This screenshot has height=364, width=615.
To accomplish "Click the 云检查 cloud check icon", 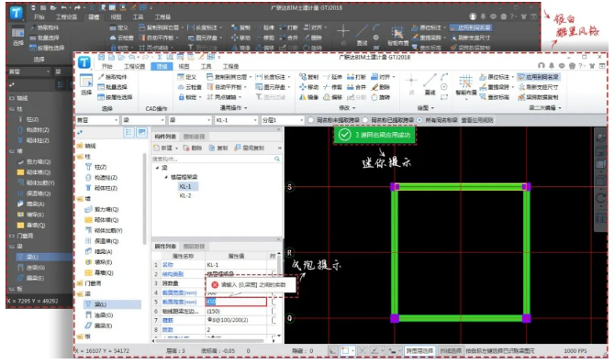I will pos(182,87).
